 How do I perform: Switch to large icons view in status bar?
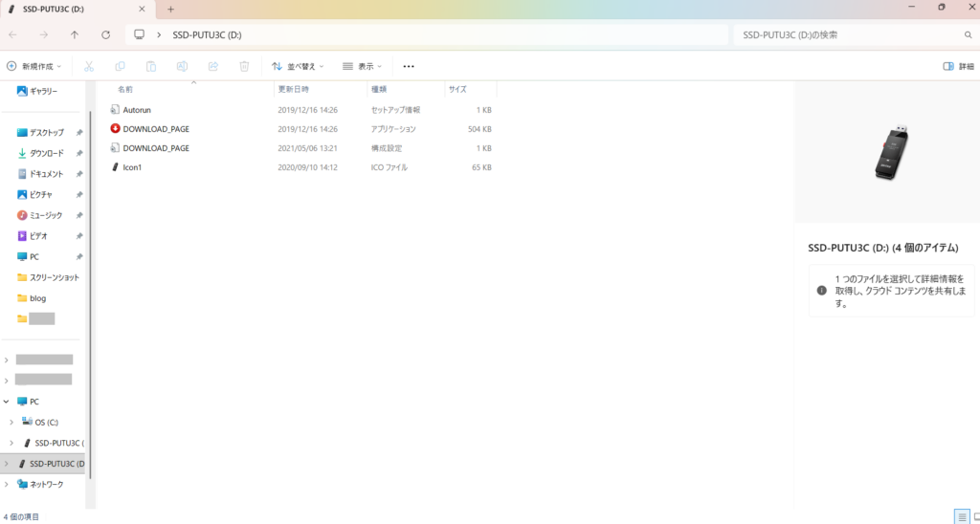pos(974,516)
